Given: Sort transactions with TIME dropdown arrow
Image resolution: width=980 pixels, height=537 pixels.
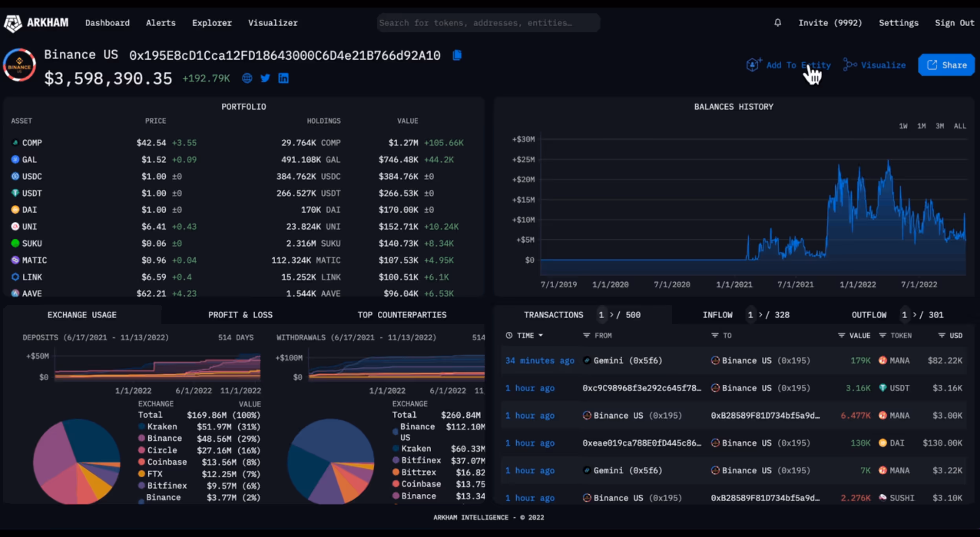Looking at the screenshot, I should pyautogui.click(x=541, y=335).
